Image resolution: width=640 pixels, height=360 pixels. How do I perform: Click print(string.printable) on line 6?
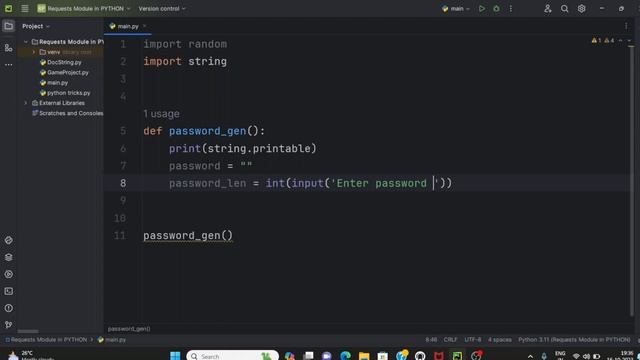click(x=243, y=149)
